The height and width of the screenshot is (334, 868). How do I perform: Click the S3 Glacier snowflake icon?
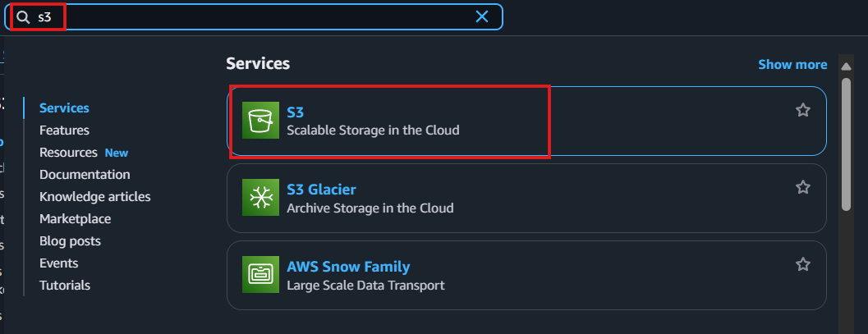(x=261, y=198)
